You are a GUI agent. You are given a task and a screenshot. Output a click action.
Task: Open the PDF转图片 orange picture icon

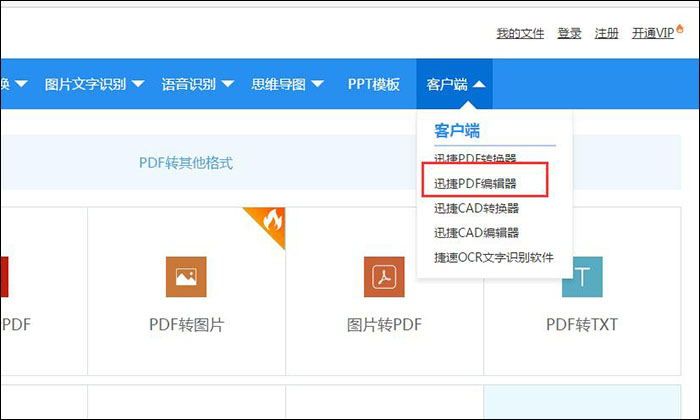(x=186, y=277)
